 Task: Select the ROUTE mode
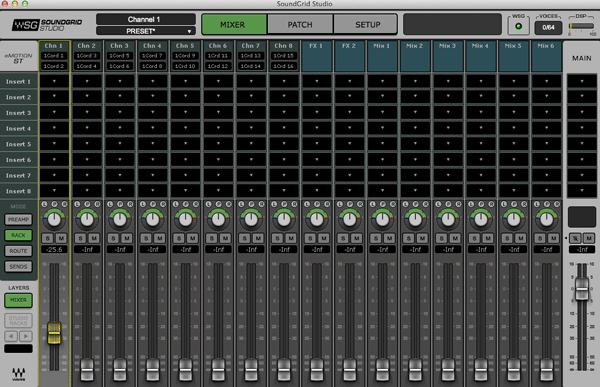18,251
